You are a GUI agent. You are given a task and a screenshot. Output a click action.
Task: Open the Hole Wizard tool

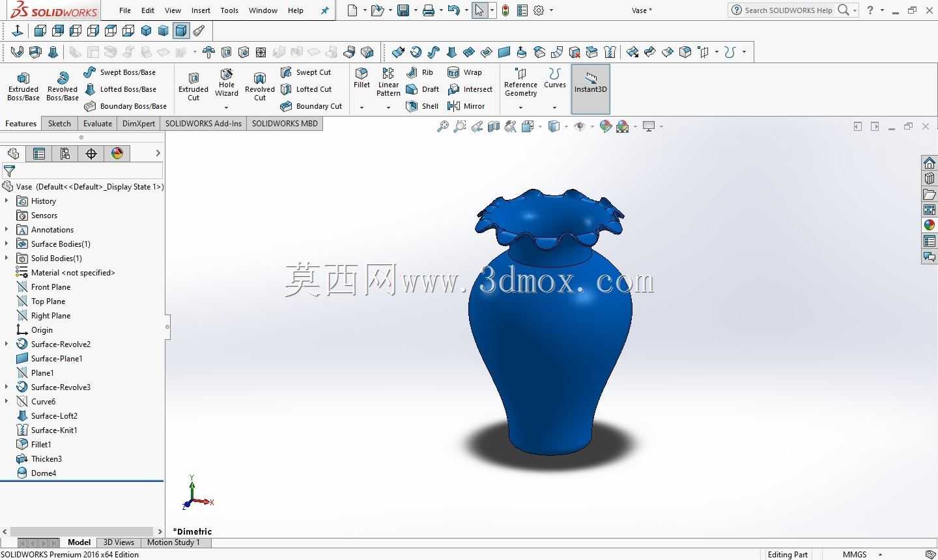tap(227, 82)
